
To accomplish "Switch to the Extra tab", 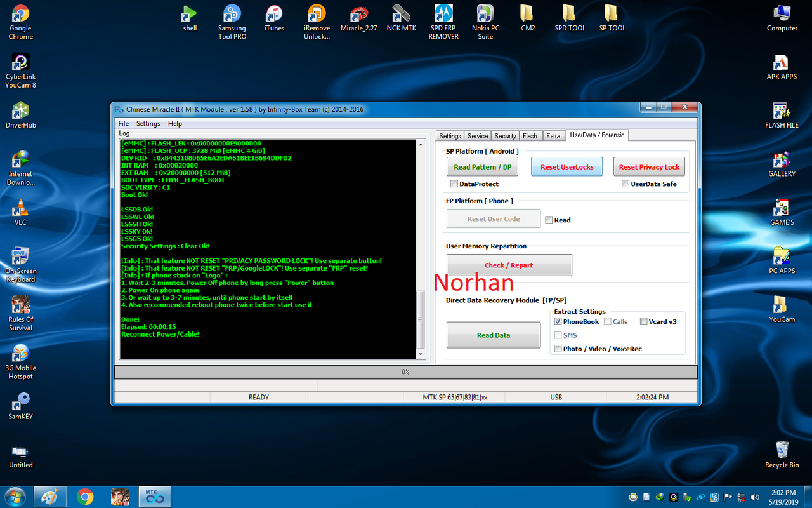I will 553,136.
